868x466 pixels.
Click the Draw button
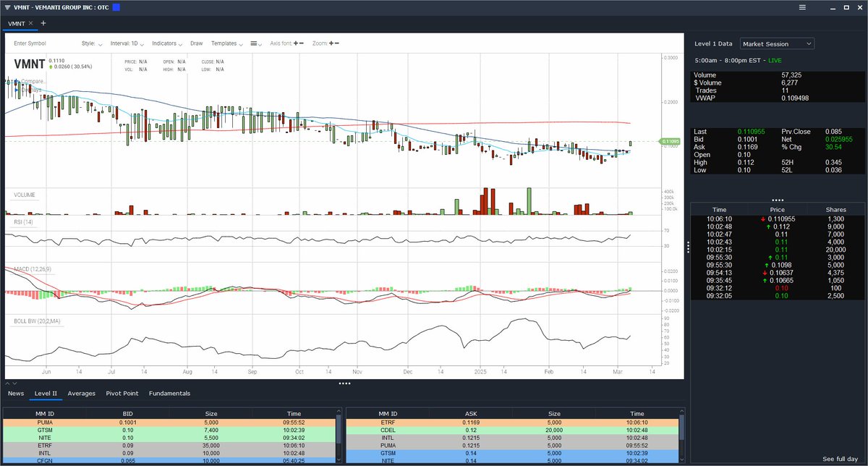tap(197, 43)
